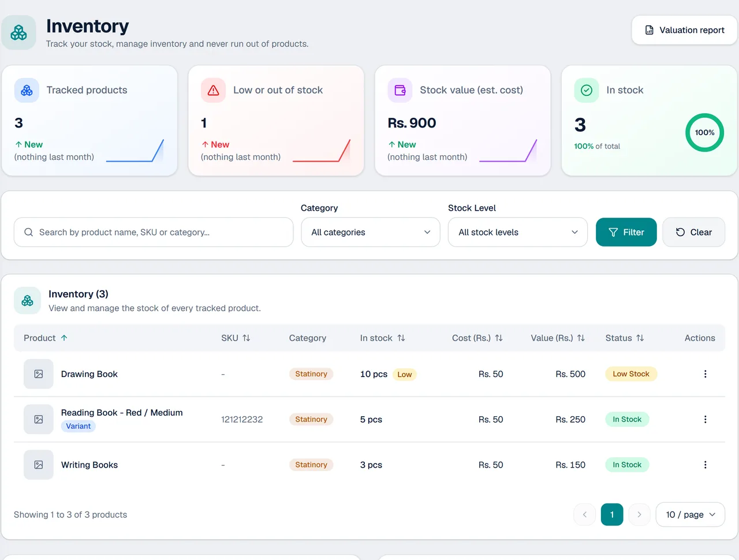Image resolution: width=739 pixels, height=560 pixels.
Task: Click the In stock checkmark icon
Action: tap(587, 90)
